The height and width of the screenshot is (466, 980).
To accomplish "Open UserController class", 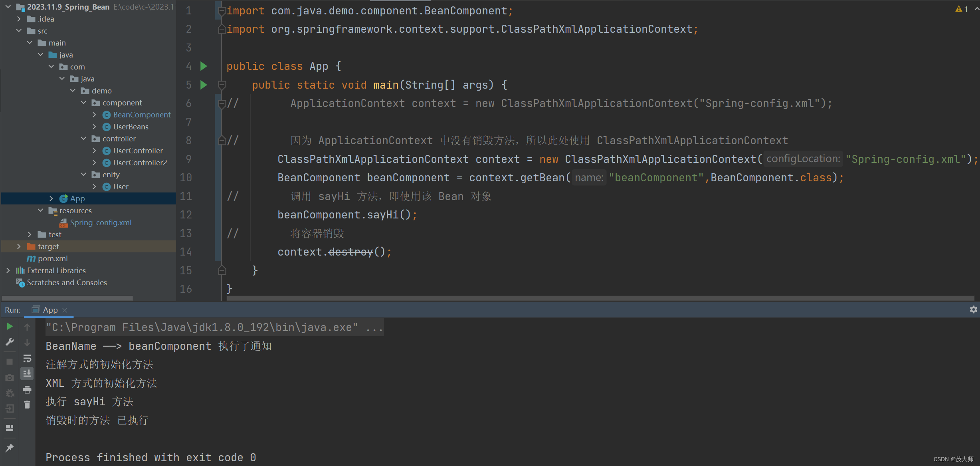I will (x=138, y=151).
